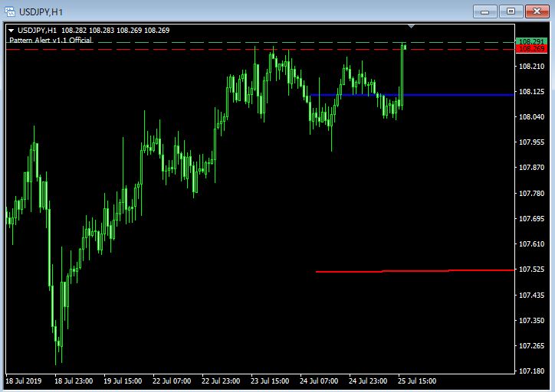Click the green 108.291 price label
The width and height of the screenshot is (555, 392).
coord(531,41)
